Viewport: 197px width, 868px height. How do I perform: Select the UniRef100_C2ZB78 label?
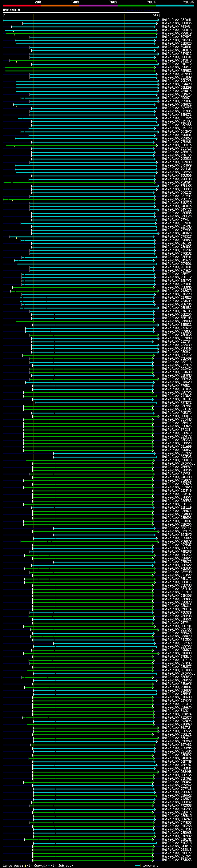(x=176, y=484)
